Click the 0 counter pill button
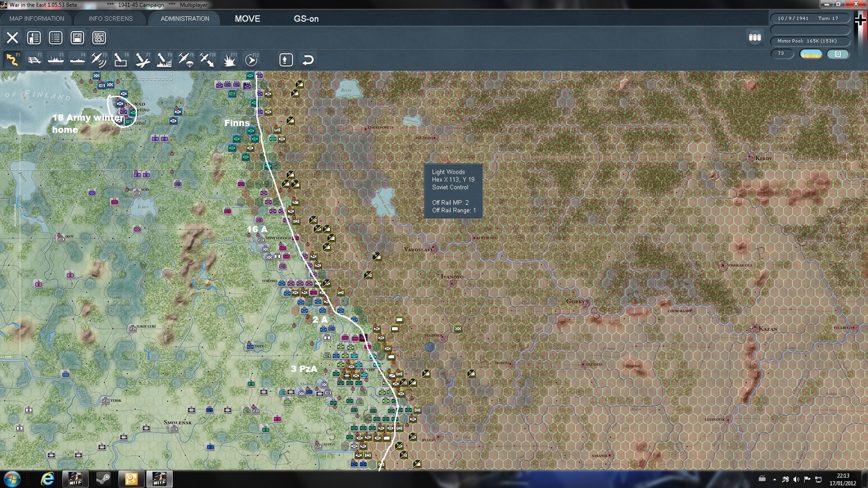Viewport: 868px width, 488px height. pyautogui.click(x=838, y=54)
